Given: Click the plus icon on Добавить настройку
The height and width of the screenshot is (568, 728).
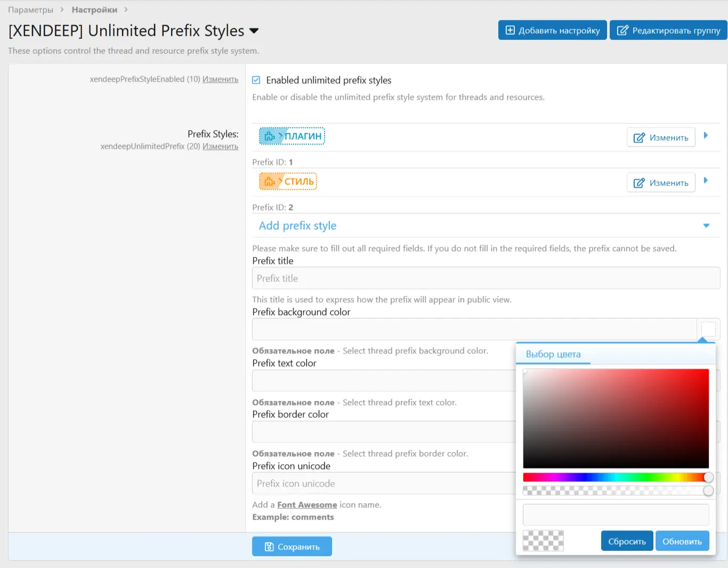Looking at the screenshot, I should 510,30.
